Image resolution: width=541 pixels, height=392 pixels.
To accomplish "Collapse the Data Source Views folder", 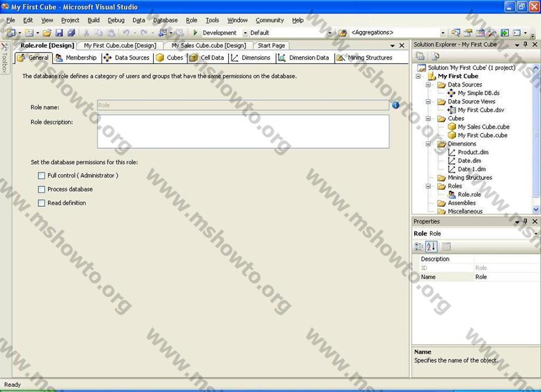I will 428,101.
